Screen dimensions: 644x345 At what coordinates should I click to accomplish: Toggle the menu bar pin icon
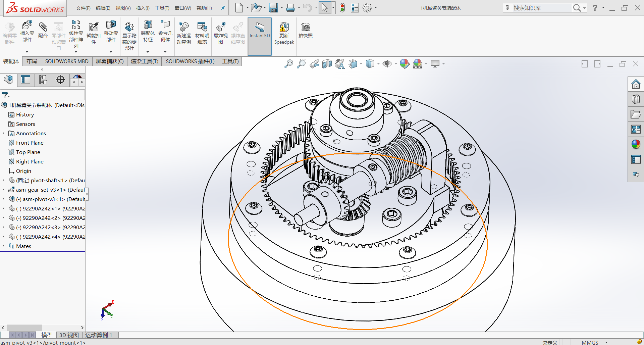(223, 8)
